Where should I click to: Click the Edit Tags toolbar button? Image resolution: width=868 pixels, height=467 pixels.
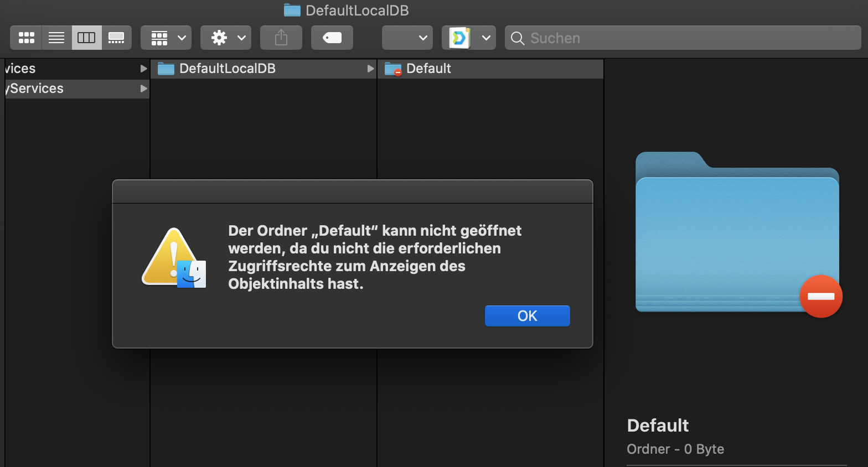click(332, 38)
